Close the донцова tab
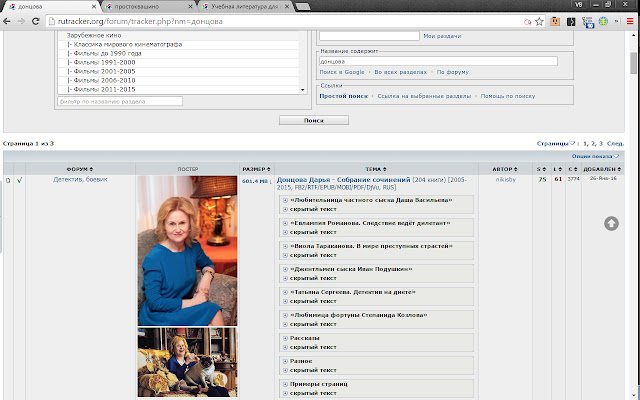640x400 pixels. click(x=93, y=7)
